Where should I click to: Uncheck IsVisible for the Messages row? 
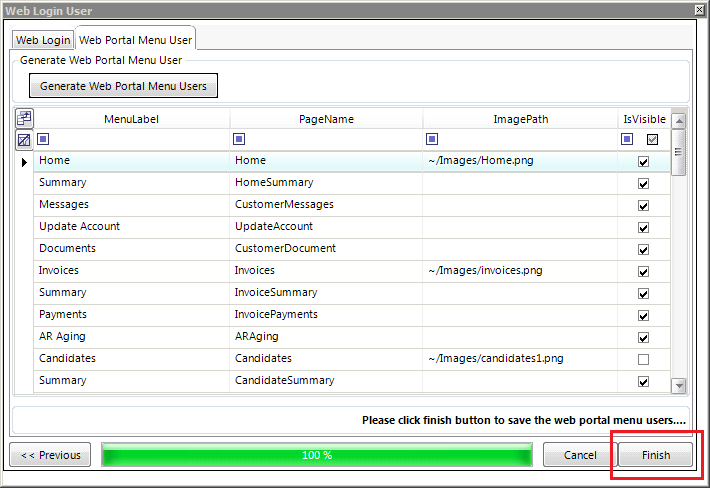pyautogui.click(x=643, y=206)
